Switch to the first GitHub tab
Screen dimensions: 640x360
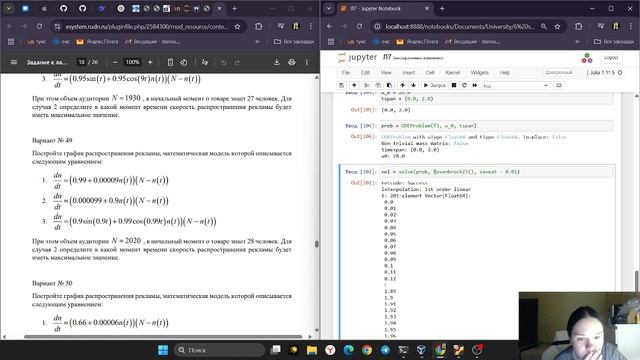click(x=63, y=8)
